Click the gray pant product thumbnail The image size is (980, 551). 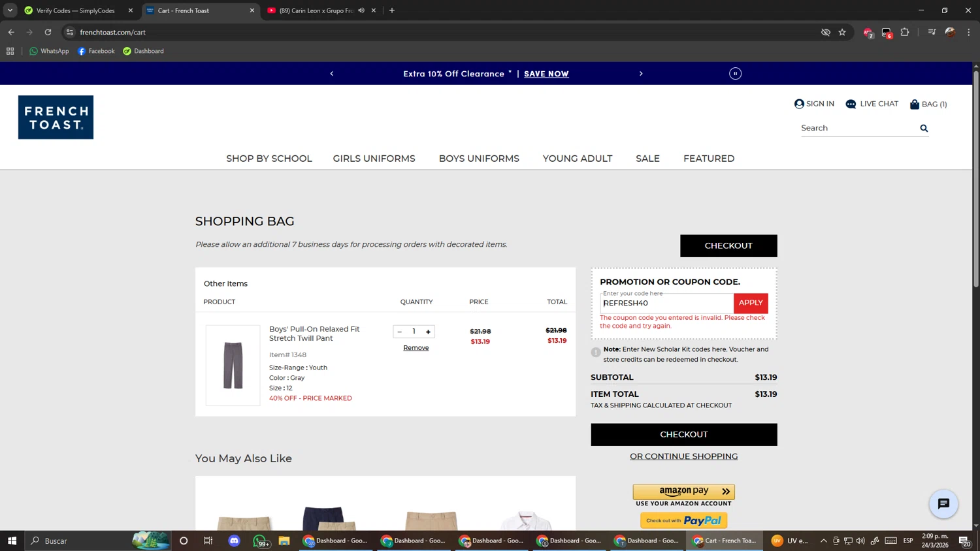click(x=233, y=366)
